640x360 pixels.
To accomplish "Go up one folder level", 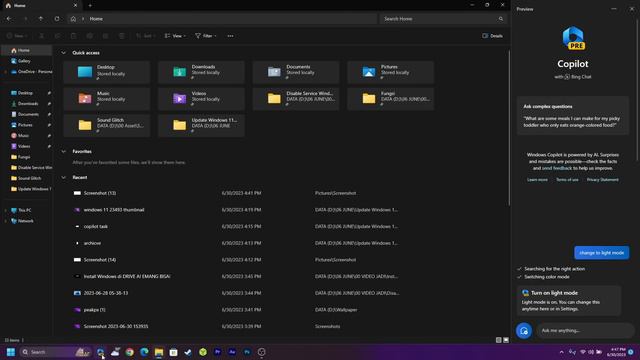I will click(x=41, y=19).
